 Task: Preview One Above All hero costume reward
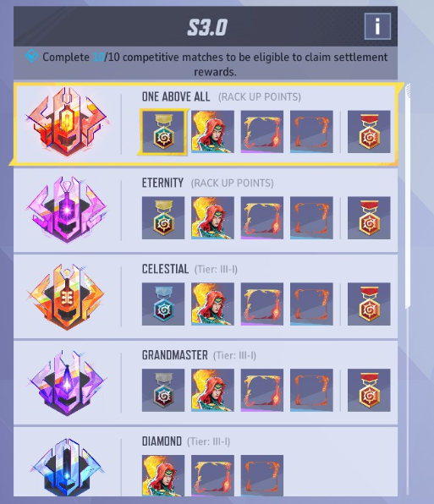(212, 132)
